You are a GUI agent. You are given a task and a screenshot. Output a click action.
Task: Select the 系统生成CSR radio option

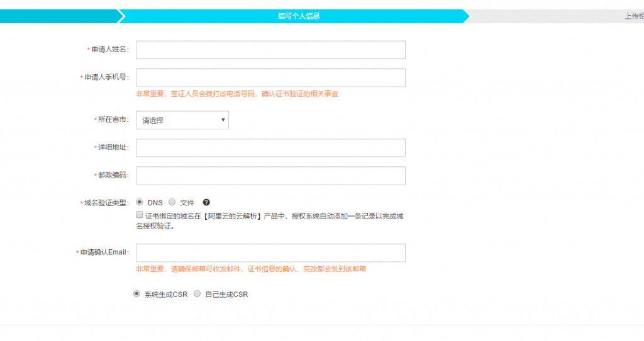click(x=136, y=294)
